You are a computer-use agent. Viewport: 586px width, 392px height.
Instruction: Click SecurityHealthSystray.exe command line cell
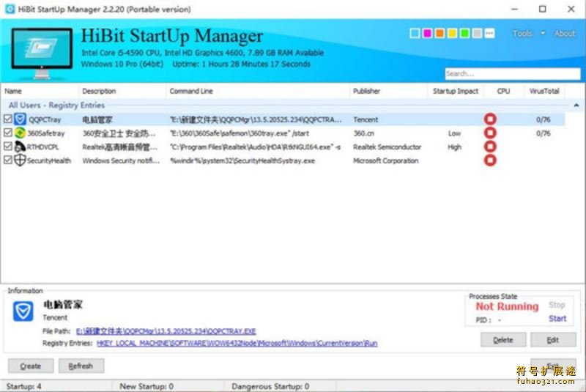pos(242,160)
